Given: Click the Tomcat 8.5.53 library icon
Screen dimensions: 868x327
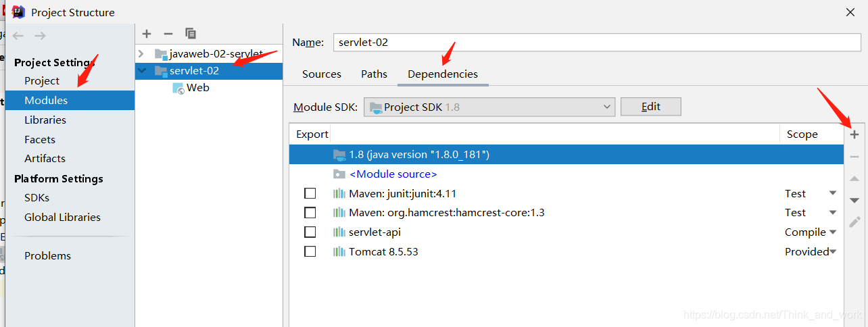Looking at the screenshot, I should click(339, 251).
